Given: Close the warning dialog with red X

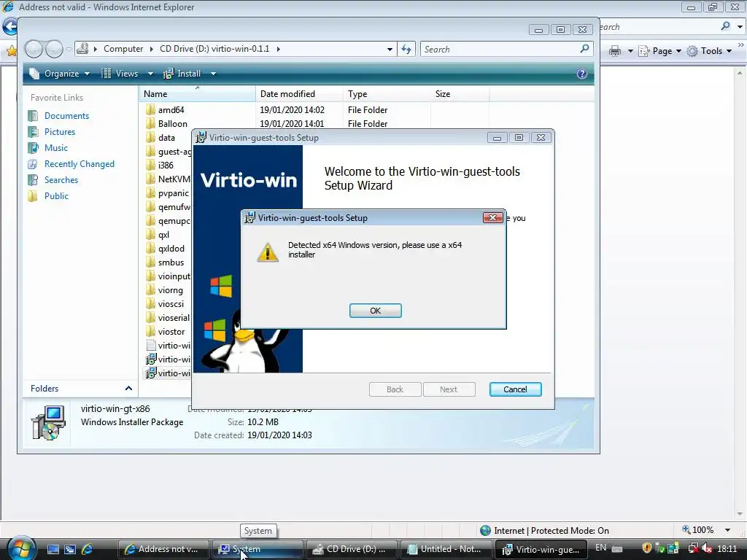Looking at the screenshot, I should pos(492,217).
